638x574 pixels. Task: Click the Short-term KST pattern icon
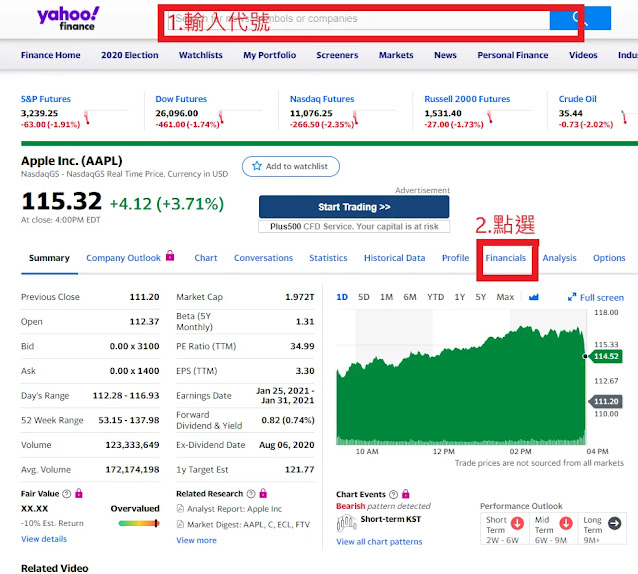(x=346, y=522)
